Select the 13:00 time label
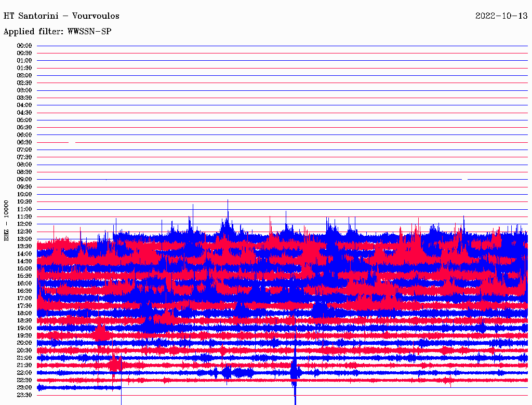532x405 pixels. [x=24, y=239]
